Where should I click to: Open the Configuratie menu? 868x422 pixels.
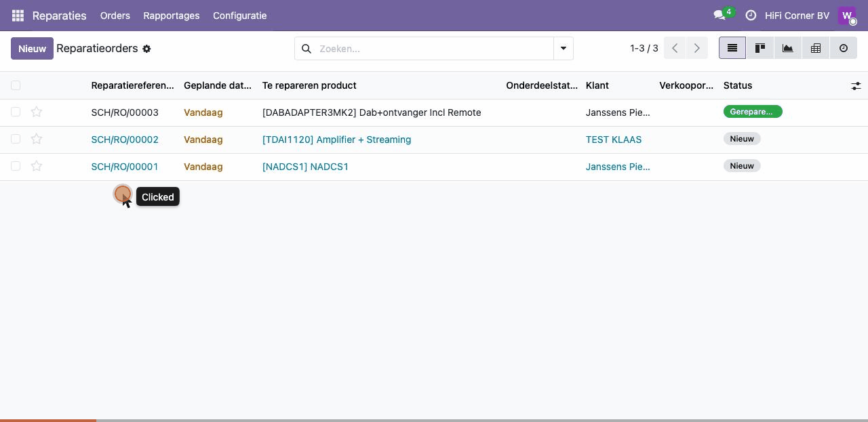240,16
